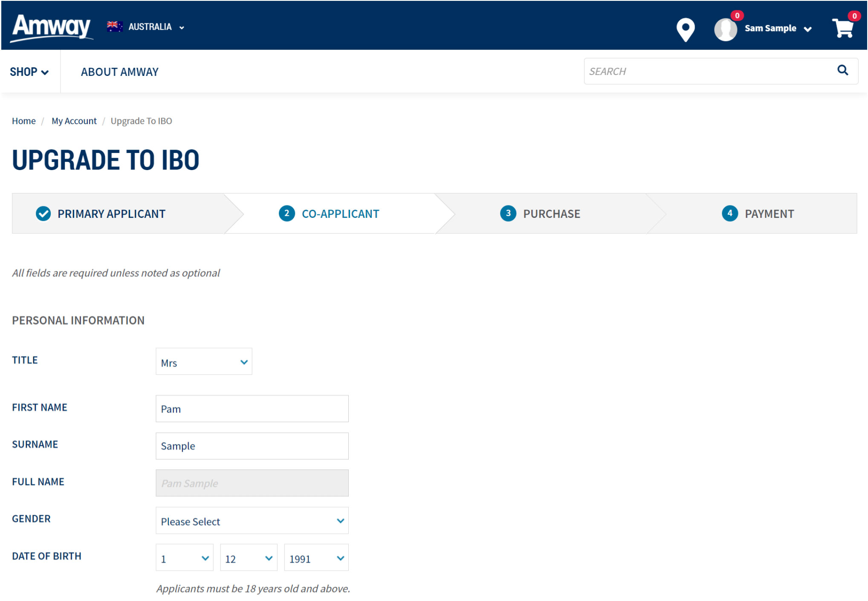
Task: Click into the First Name field
Action: [x=252, y=409]
